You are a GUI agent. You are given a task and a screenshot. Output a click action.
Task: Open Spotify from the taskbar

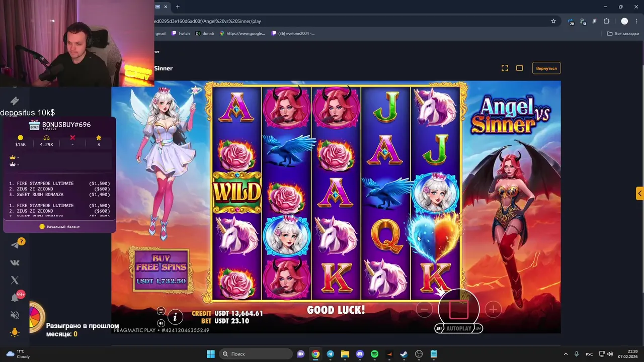(x=374, y=354)
